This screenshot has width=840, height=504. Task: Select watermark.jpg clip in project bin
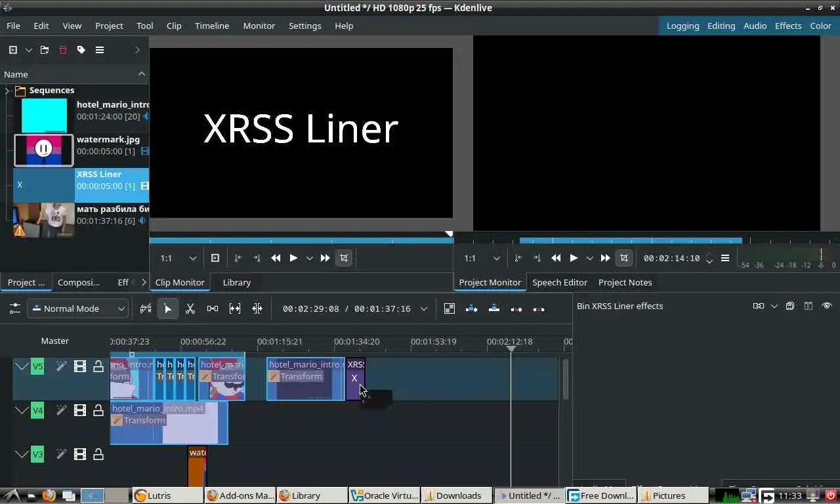81,150
